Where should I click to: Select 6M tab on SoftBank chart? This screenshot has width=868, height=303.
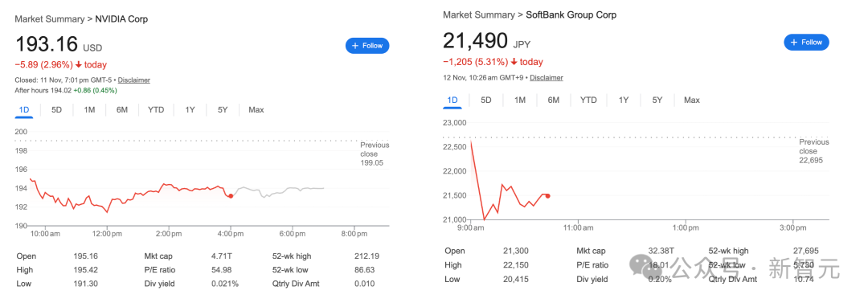[554, 100]
